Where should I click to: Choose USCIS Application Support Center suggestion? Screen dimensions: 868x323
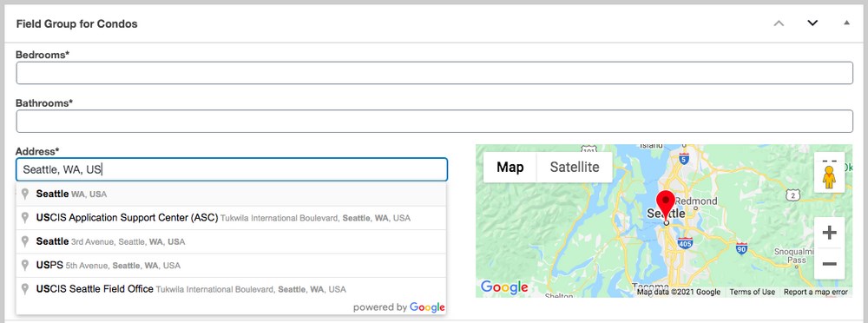[231, 218]
